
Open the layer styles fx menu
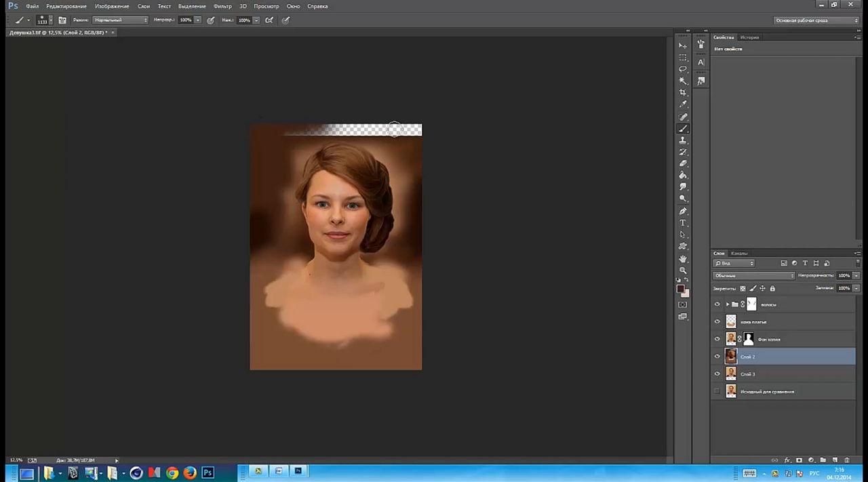787,460
